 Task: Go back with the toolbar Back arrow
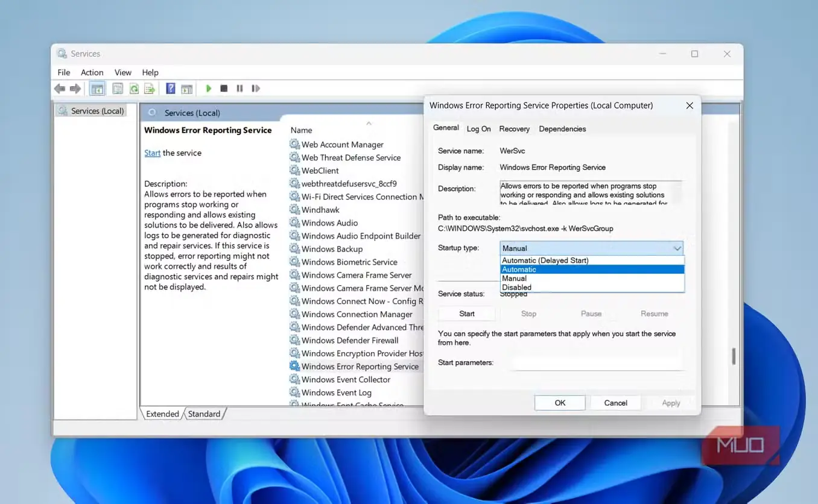(x=59, y=89)
